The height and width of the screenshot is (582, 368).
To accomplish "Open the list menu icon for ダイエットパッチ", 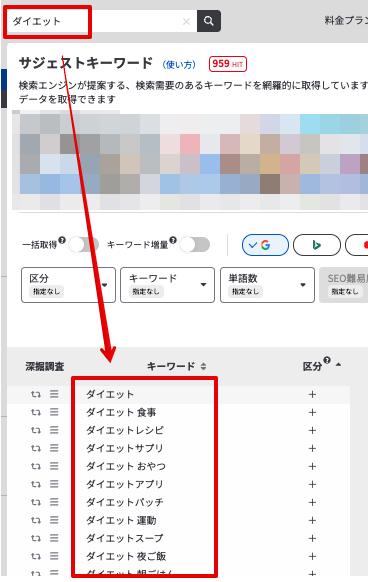I will tap(54, 502).
